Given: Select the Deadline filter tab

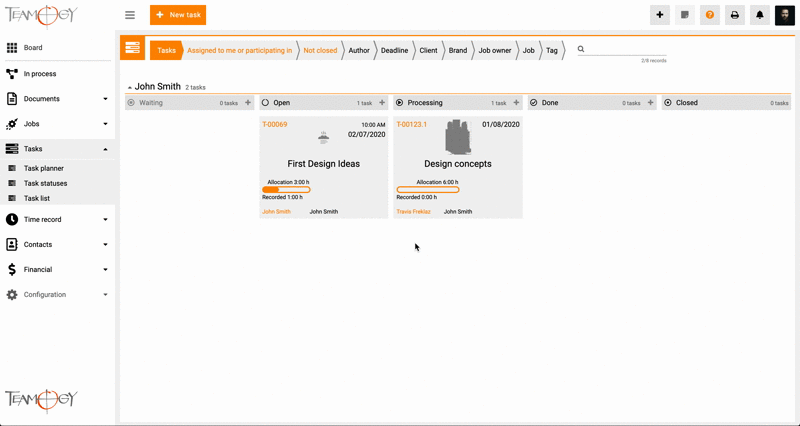Looking at the screenshot, I should pyautogui.click(x=394, y=50).
